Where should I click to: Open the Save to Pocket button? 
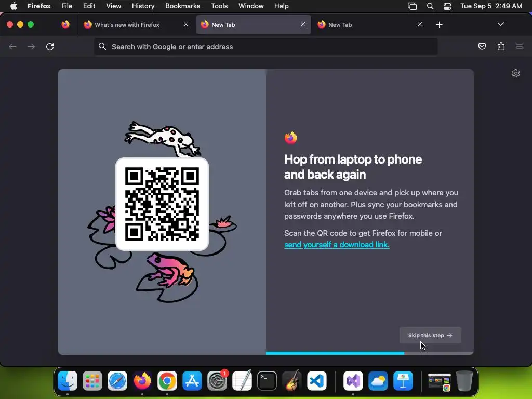click(x=482, y=46)
